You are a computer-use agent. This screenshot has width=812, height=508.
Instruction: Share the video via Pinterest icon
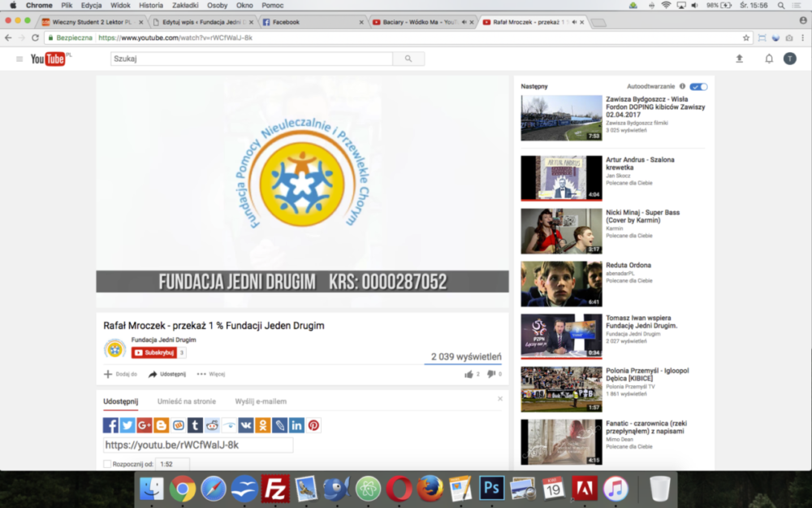(x=313, y=426)
